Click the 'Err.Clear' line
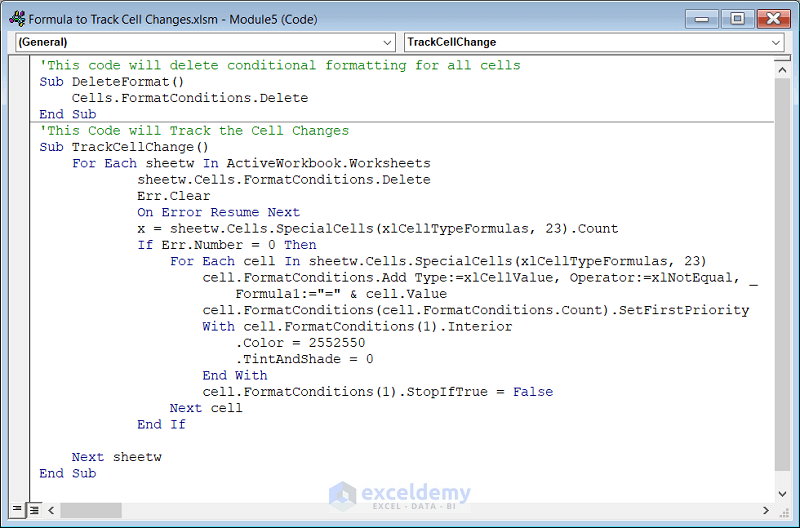 point(173,196)
